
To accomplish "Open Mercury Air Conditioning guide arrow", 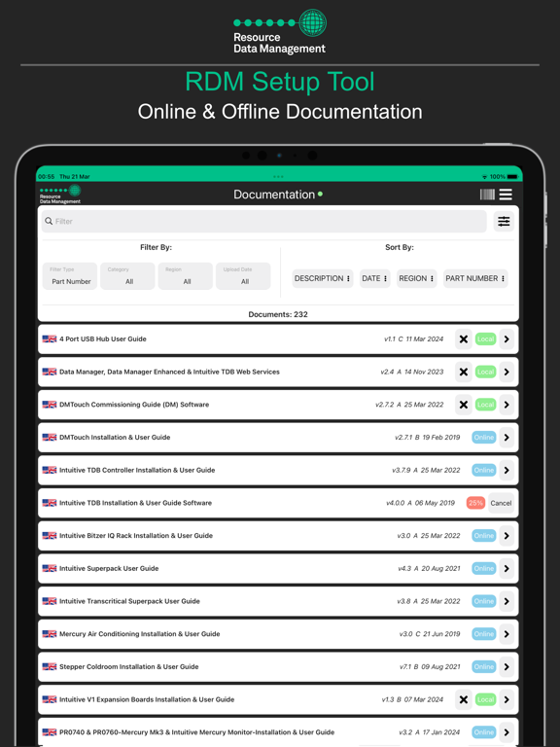I will point(507,634).
